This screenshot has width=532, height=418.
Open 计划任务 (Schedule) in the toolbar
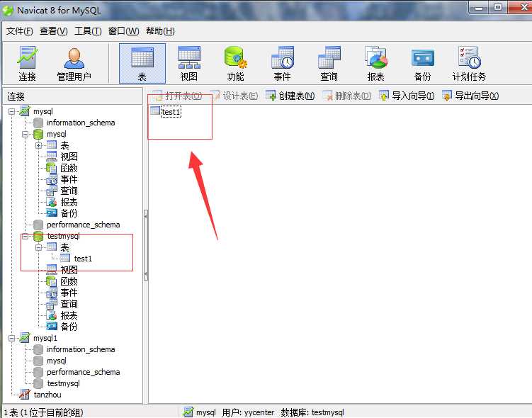click(469, 64)
